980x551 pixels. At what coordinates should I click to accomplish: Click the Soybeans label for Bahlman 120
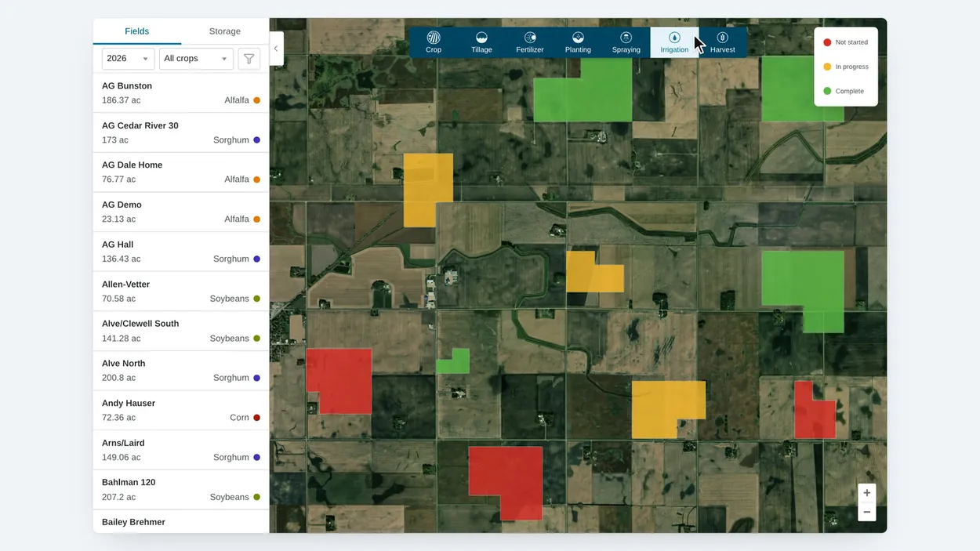coord(230,497)
